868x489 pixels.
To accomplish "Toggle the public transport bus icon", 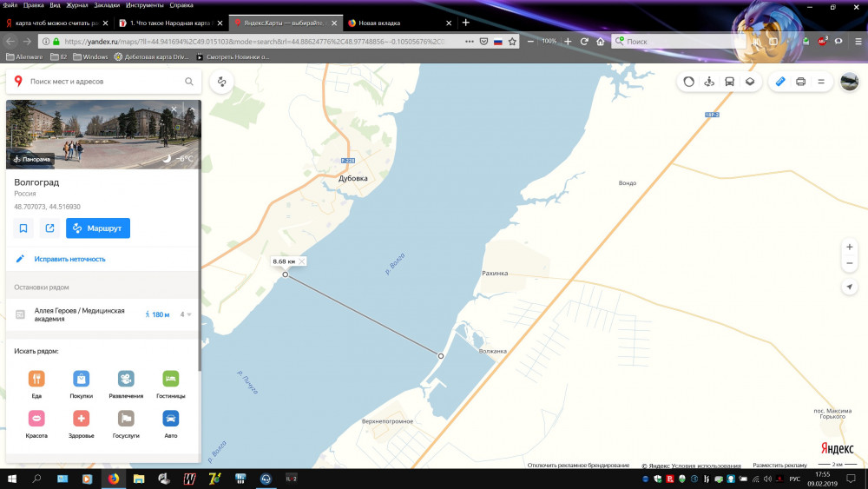I will [x=730, y=82].
